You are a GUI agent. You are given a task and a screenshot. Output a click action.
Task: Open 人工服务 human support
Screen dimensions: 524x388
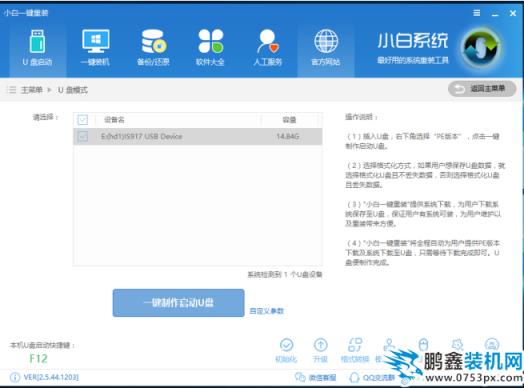pyautogui.click(x=267, y=47)
